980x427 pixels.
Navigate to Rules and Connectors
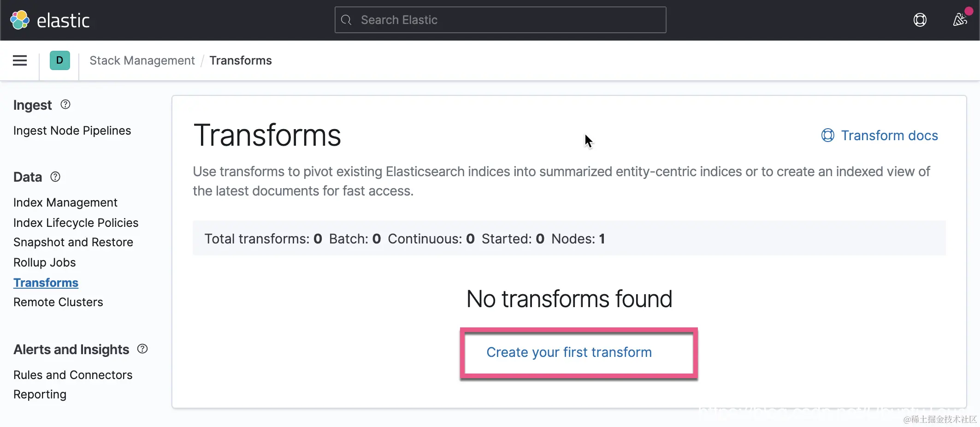coord(73,375)
